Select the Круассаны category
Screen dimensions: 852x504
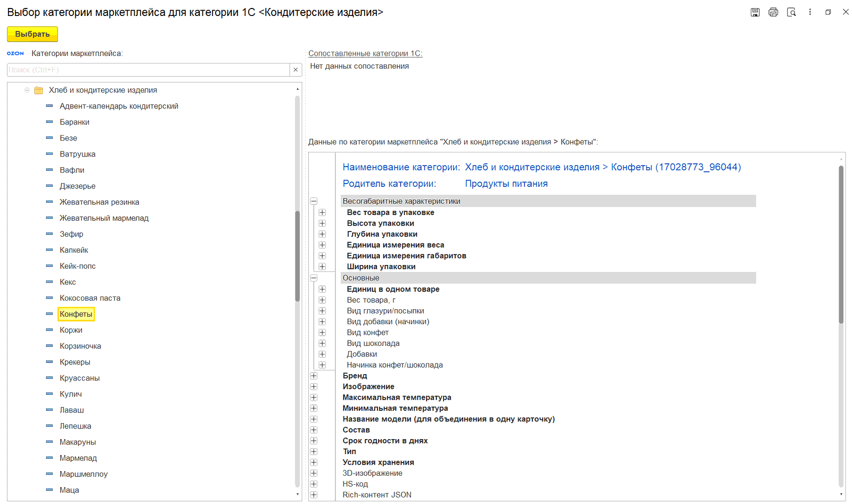coord(80,378)
